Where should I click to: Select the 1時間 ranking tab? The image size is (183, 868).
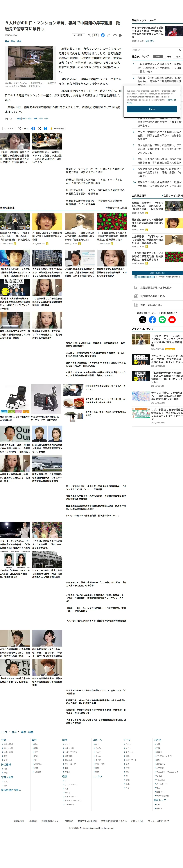[x=158, y=57]
